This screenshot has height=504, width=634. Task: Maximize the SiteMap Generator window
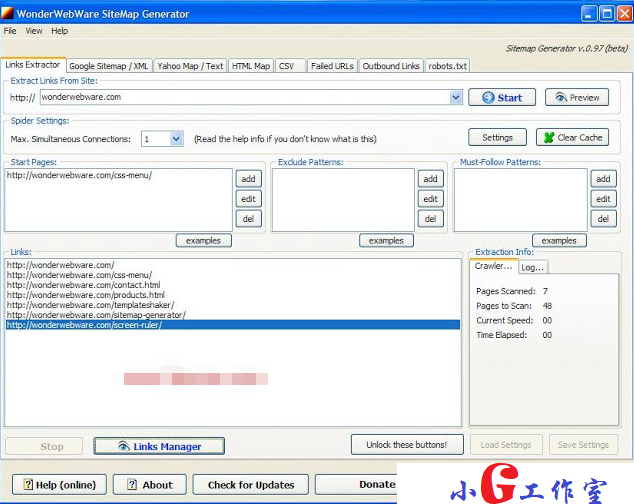pyautogui.click(x=607, y=14)
